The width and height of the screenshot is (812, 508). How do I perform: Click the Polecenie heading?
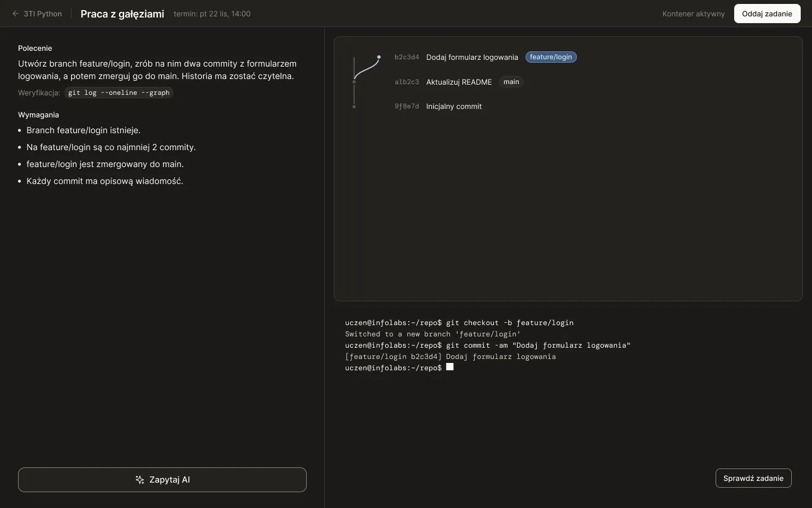[35, 48]
